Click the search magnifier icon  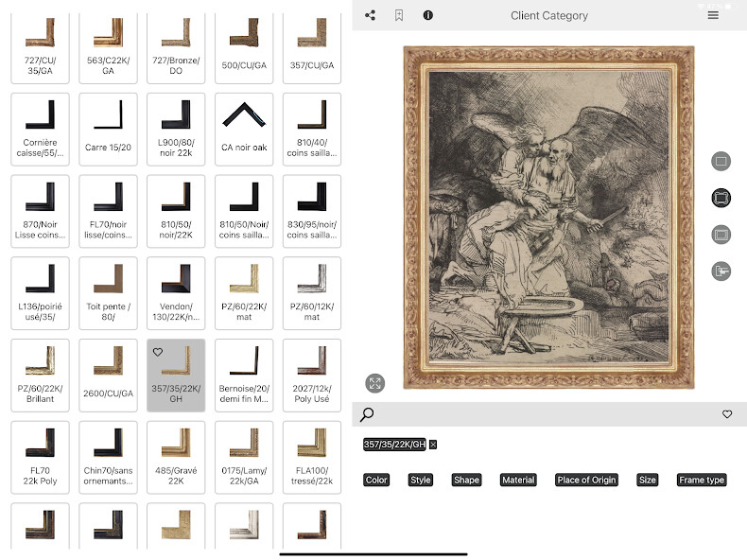[368, 414]
